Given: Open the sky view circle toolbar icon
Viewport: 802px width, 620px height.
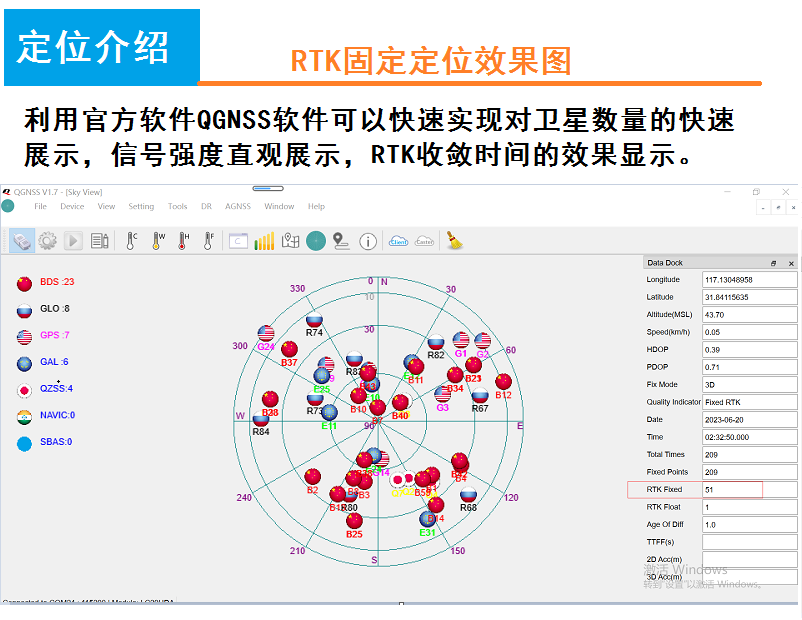Looking at the screenshot, I should 316,241.
